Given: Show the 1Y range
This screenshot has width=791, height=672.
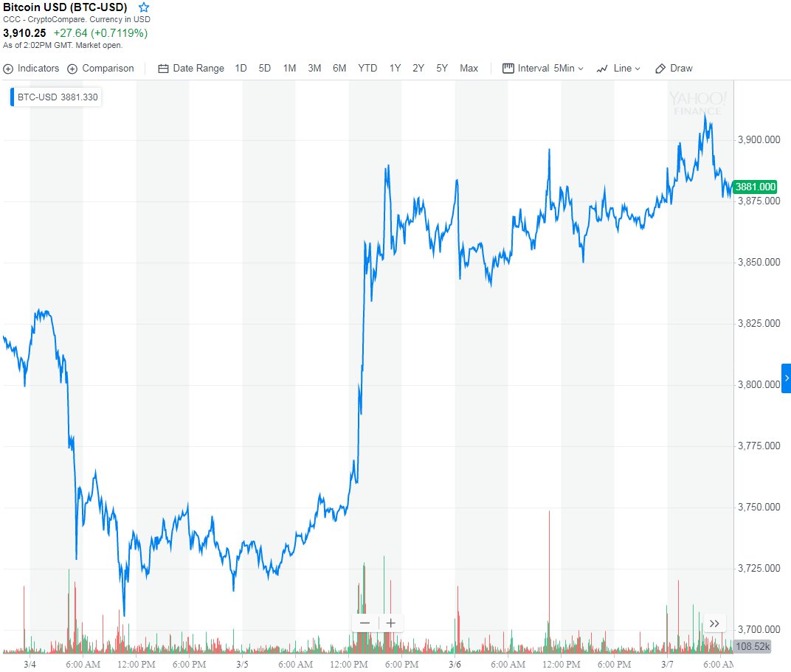Looking at the screenshot, I should (x=395, y=69).
